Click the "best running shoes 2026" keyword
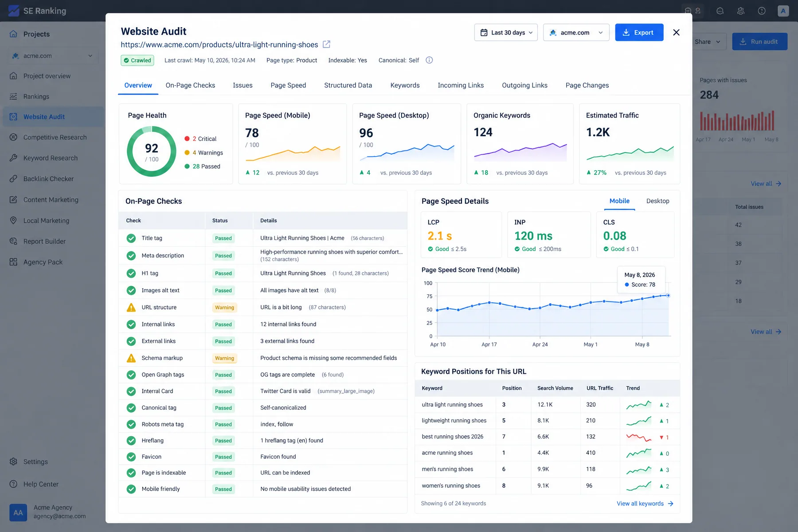The width and height of the screenshot is (798, 532). click(453, 437)
